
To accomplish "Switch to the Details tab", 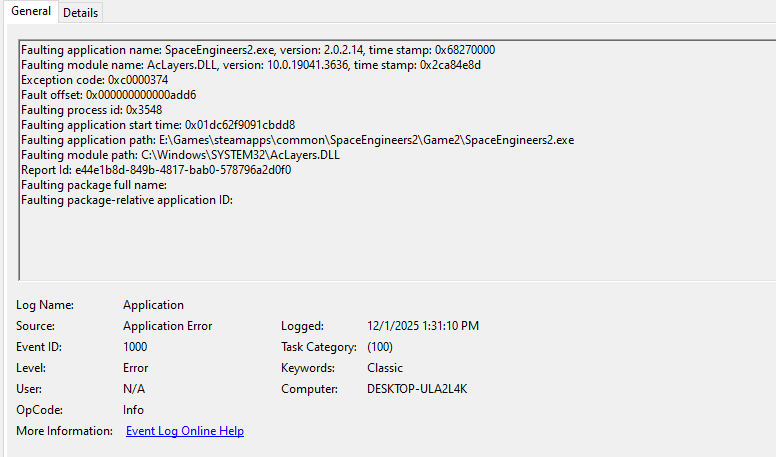I will click(81, 12).
